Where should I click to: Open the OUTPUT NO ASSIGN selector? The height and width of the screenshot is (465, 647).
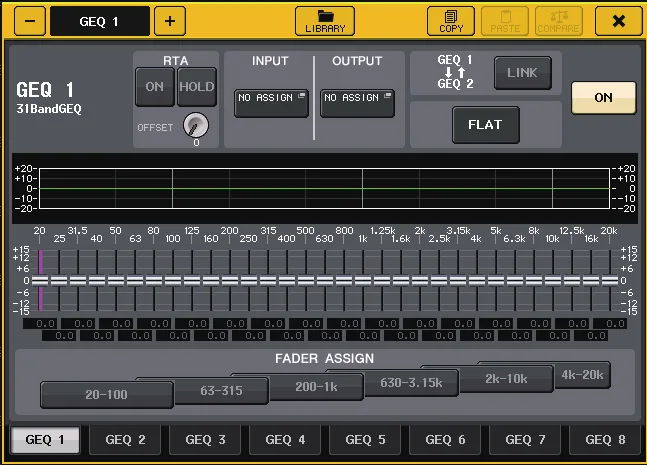point(357,103)
